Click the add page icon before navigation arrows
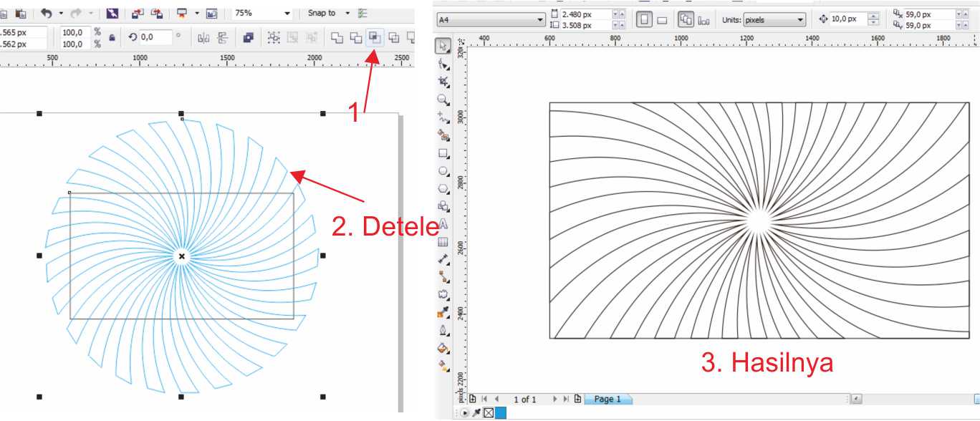Screen dimensions: 980x421 coord(473,399)
